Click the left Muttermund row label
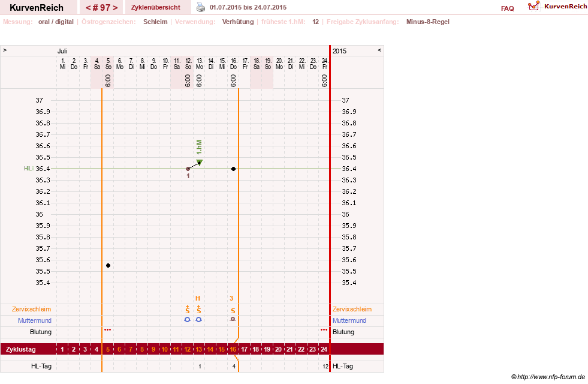 [x=35, y=320]
